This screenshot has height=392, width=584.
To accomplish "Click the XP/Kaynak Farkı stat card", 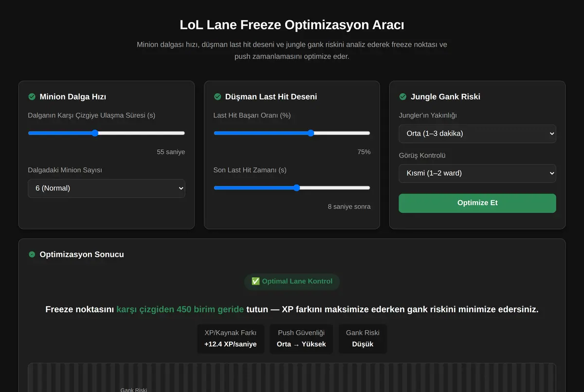I will click(x=231, y=339).
